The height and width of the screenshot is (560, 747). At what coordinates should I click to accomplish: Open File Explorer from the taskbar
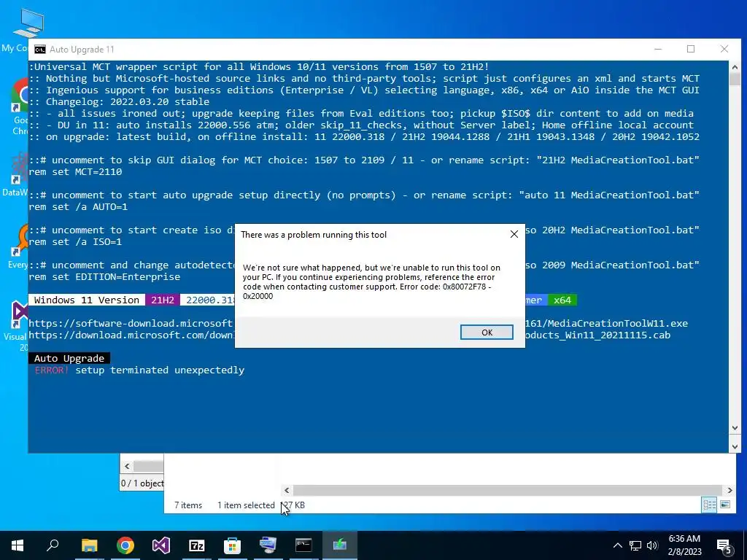89,545
